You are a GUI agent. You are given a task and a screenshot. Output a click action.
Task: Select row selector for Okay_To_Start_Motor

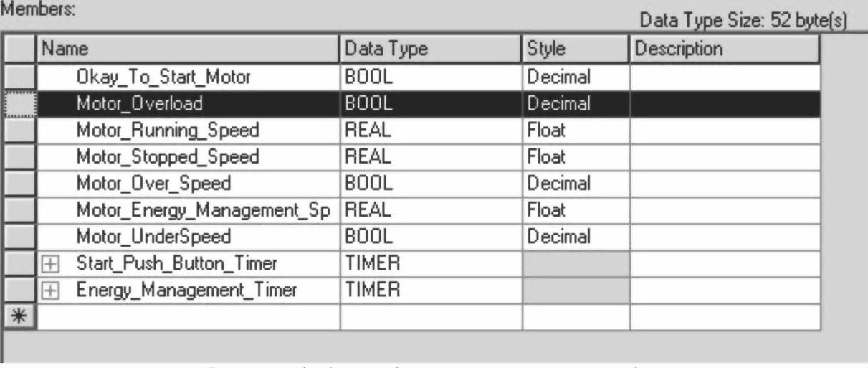pos(19,77)
